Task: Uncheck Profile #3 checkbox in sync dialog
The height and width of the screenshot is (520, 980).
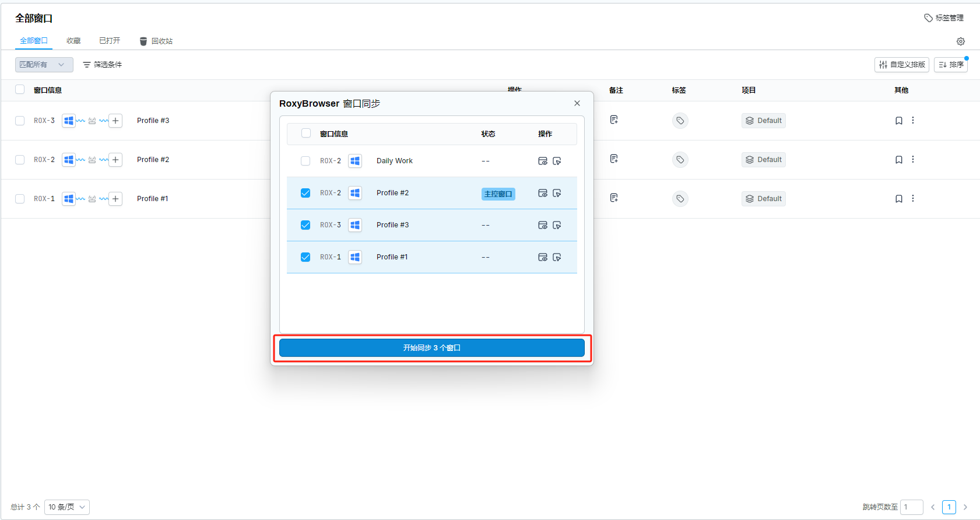Action: click(305, 225)
